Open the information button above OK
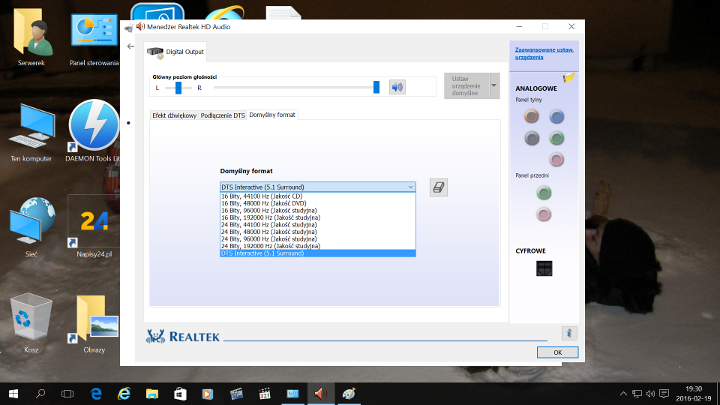This screenshot has width=720, height=405. tap(569, 333)
